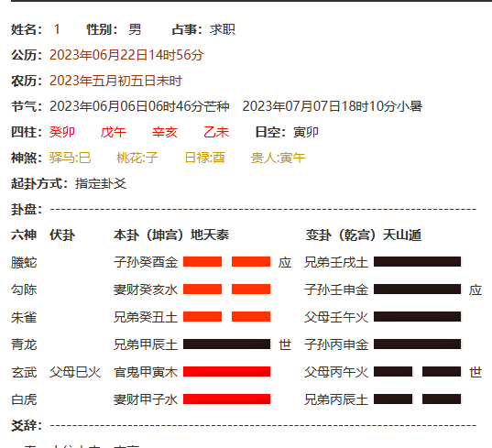Click the red moving line beside 妻财甲子水
The image size is (492, 448).
pos(227,399)
